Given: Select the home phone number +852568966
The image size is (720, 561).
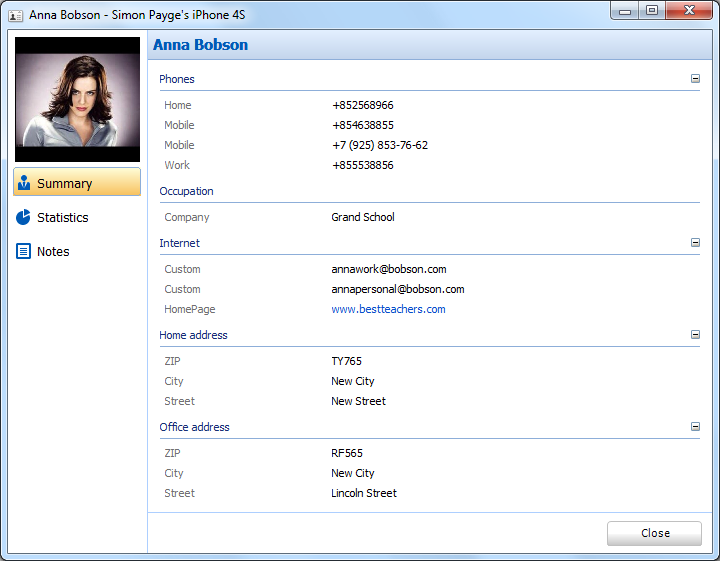Looking at the screenshot, I should pos(363,105).
